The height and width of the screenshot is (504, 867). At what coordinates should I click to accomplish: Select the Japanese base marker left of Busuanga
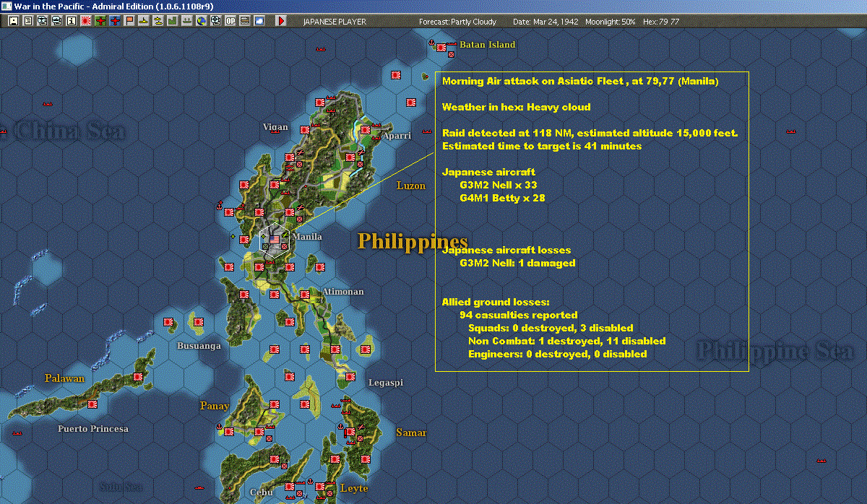pyautogui.click(x=168, y=321)
